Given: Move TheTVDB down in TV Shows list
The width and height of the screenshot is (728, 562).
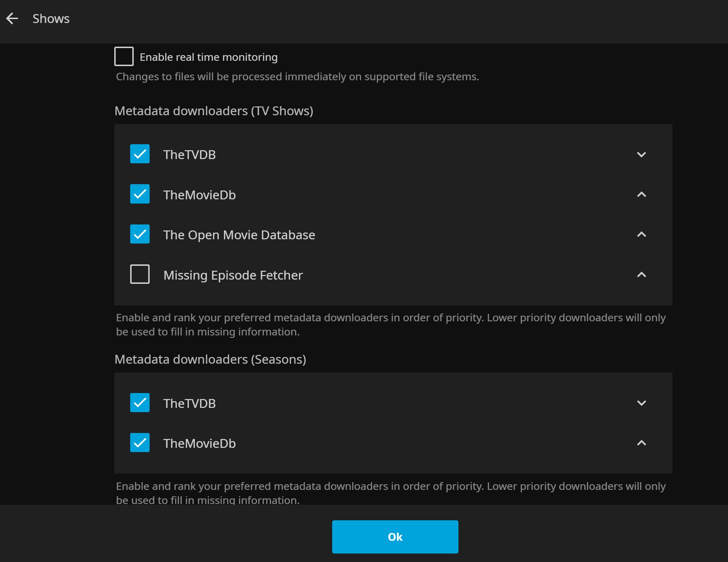Looking at the screenshot, I should click(641, 154).
